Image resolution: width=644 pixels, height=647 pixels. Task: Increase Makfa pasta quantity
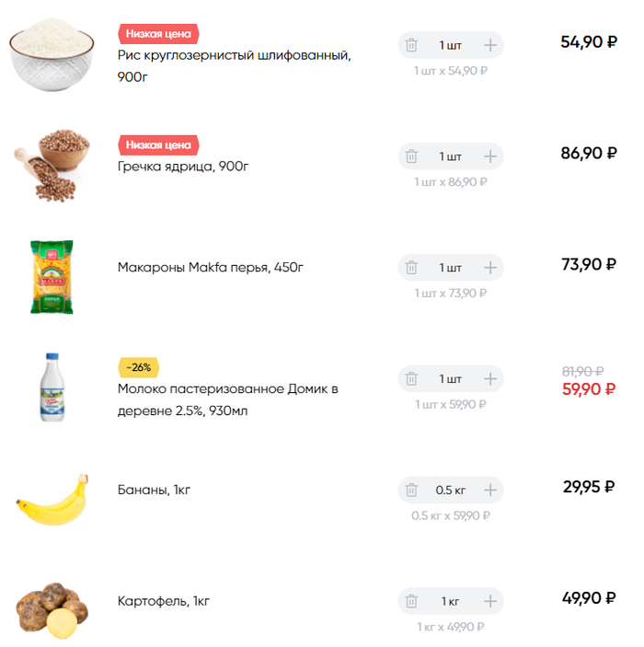490,268
